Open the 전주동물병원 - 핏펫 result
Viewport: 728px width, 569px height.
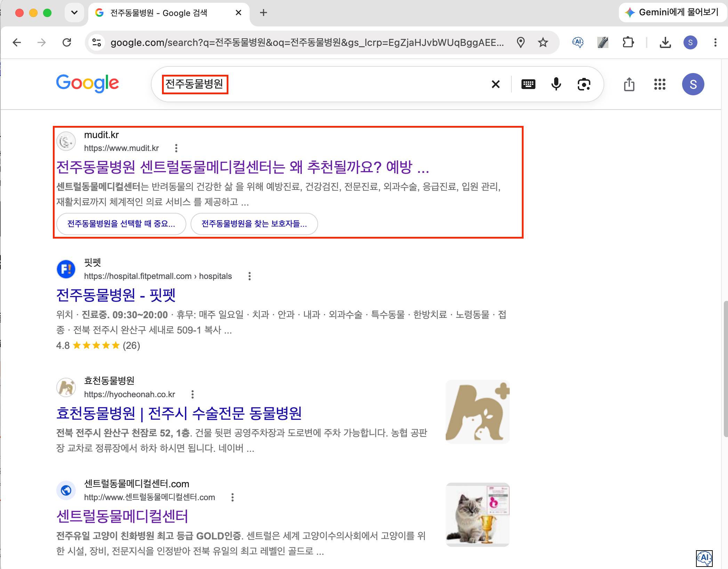click(x=116, y=295)
